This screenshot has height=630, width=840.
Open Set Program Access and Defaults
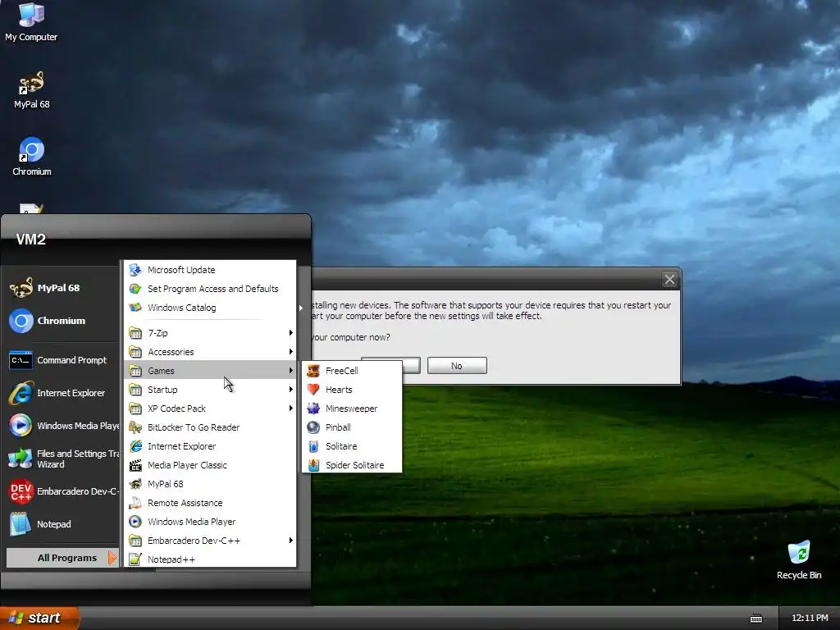[210, 289]
